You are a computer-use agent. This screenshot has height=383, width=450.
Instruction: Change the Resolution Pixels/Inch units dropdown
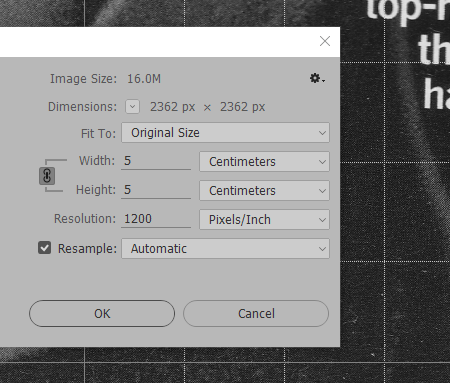(x=264, y=220)
